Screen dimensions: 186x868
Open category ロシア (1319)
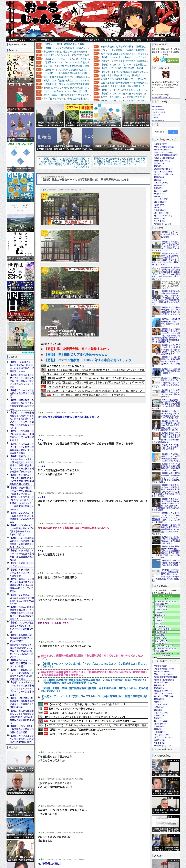[x=160, y=202]
